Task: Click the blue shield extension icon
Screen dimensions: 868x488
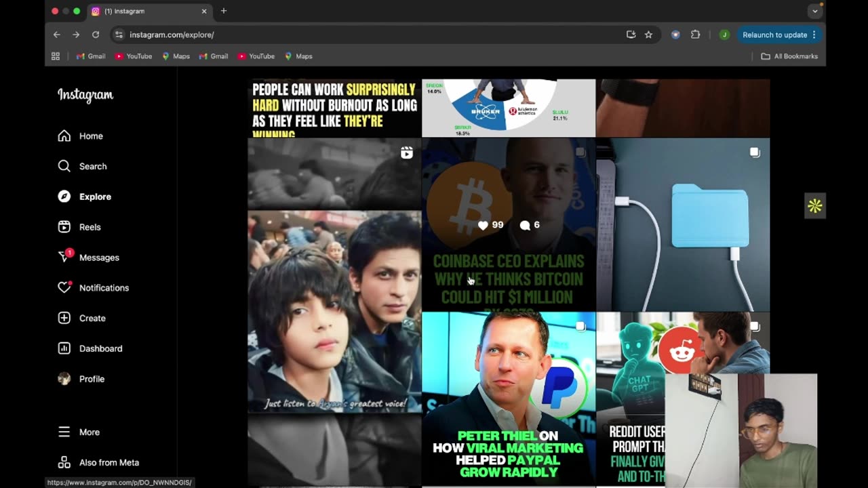Action: pyautogui.click(x=675, y=35)
